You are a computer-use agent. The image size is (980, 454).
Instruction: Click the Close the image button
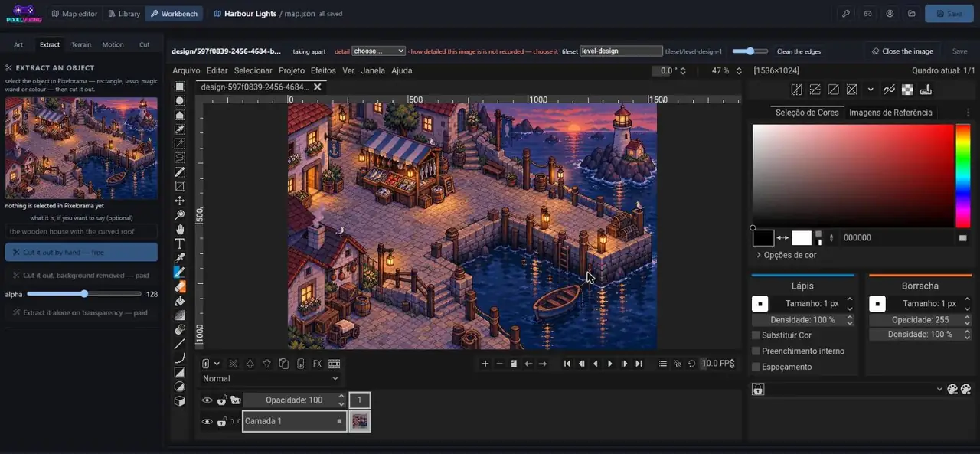[902, 51]
